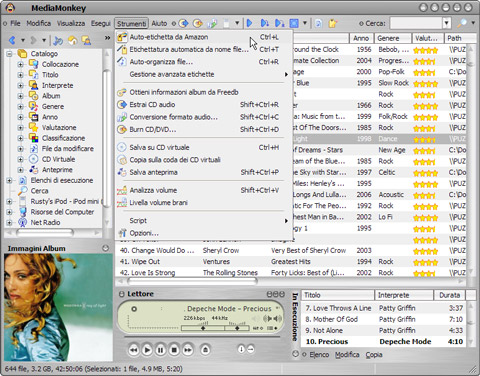Image resolution: width=480 pixels, height=376 pixels.
Task: Click the Opzioni tools icon
Action: (x=123, y=233)
